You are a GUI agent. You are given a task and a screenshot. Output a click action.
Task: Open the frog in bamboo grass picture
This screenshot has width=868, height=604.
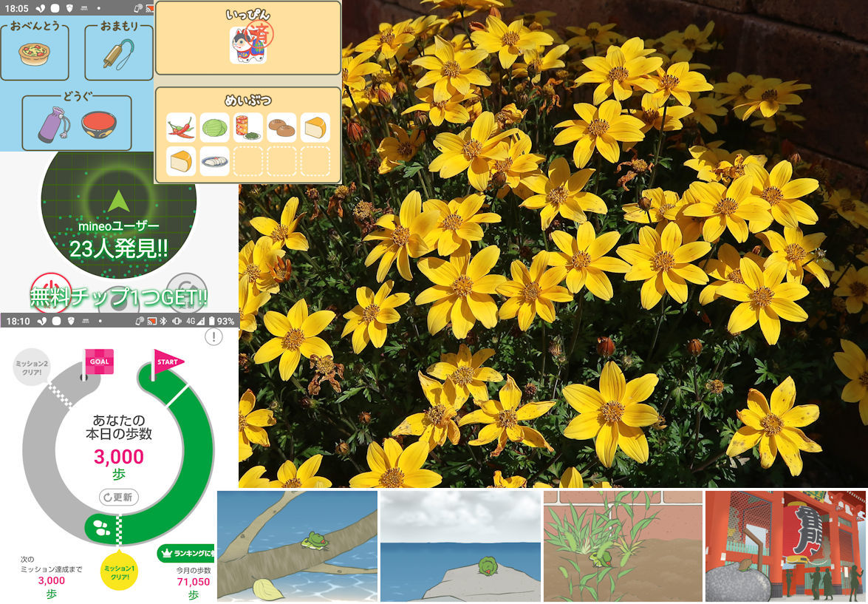(623, 546)
